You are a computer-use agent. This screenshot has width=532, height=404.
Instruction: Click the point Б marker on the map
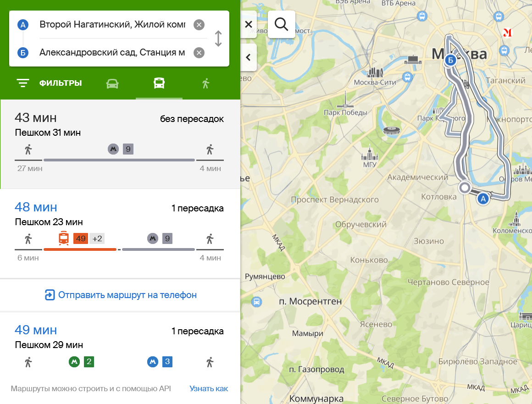click(x=450, y=61)
